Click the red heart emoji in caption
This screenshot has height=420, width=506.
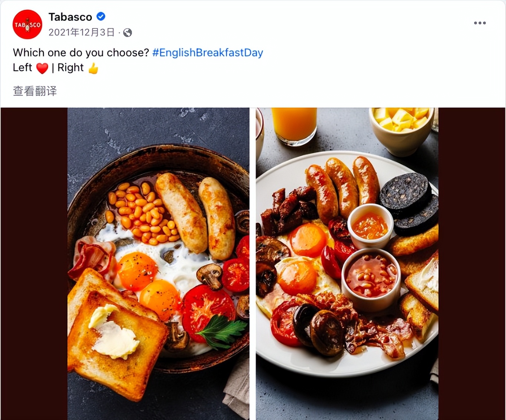point(42,68)
